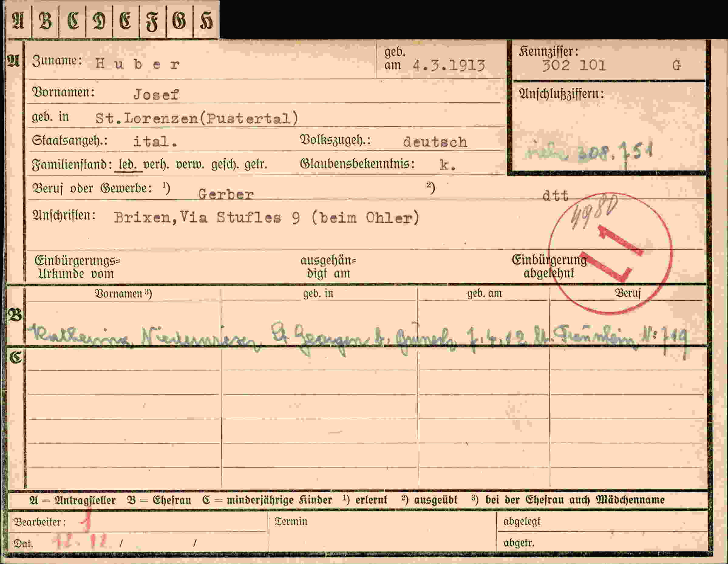Image resolution: width=728 pixels, height=564 pixels.
Task: Select index tab letter B
Action: pyautogui.click(x=45, y=21)
